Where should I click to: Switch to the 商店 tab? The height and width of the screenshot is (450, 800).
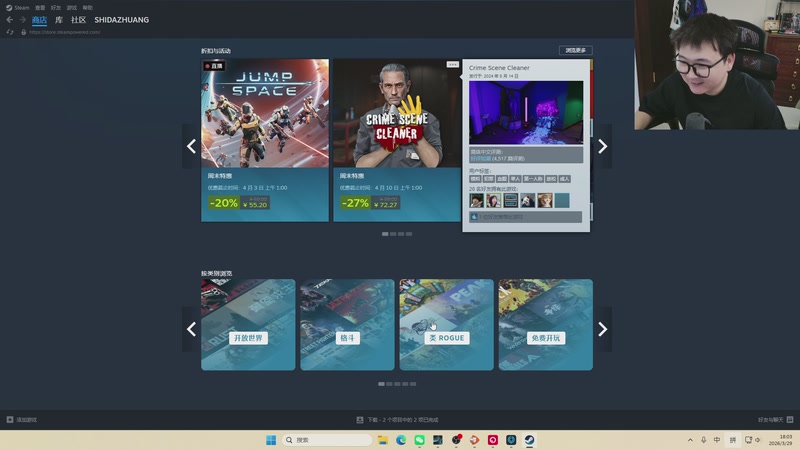(39, 20)
